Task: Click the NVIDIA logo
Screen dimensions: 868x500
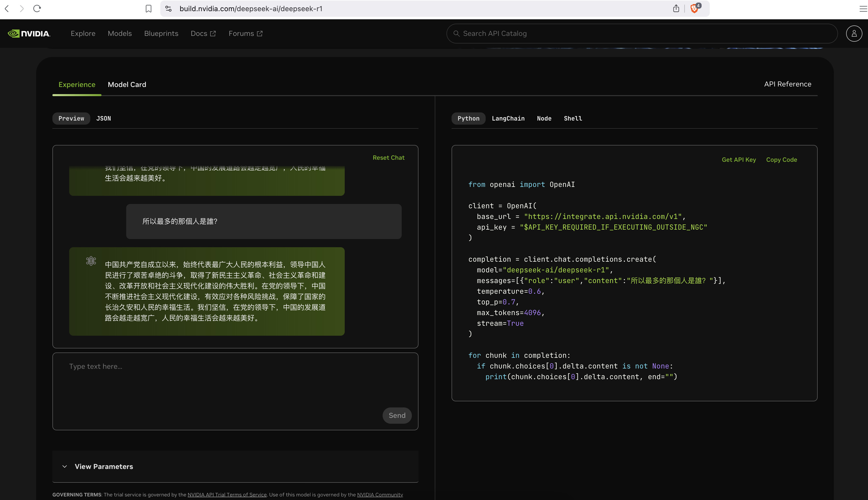Action: click(29, 33)
